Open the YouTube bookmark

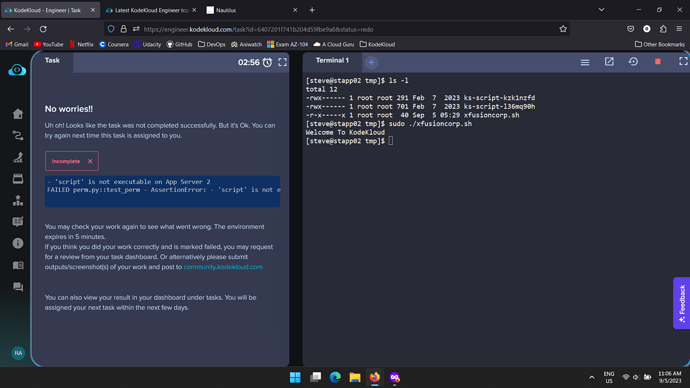48,44
